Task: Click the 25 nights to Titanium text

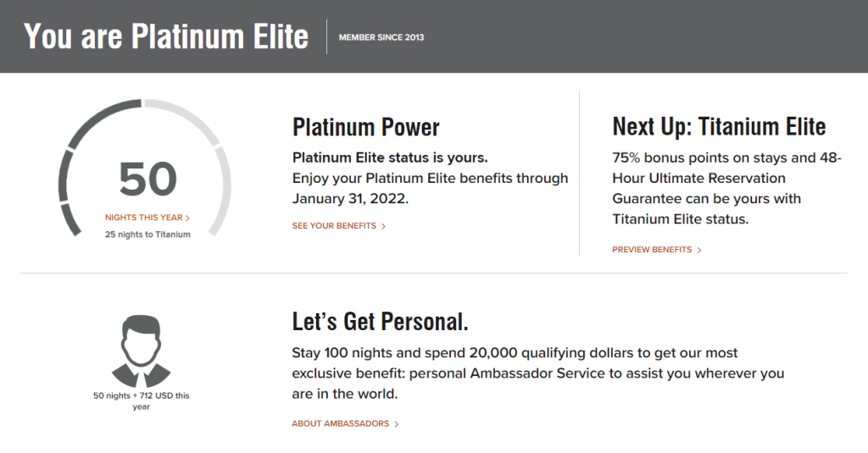Action: 147,235
